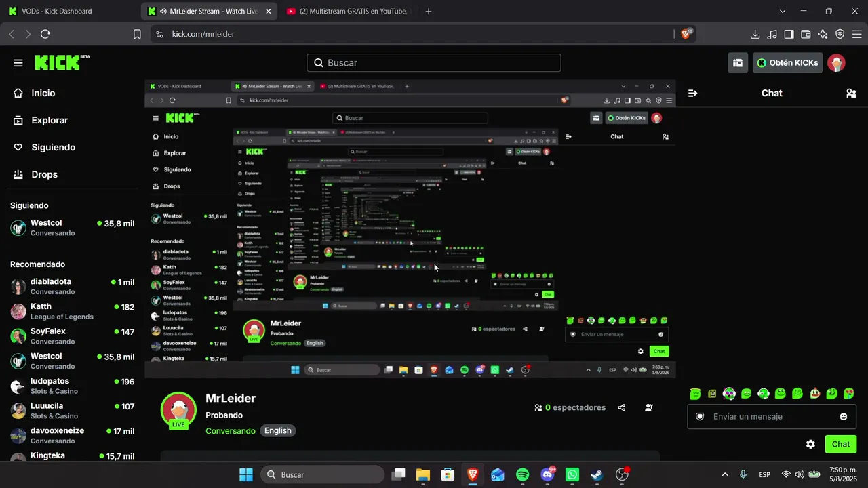Screen dimensions: 868x488
Task: Open SoyFalex's recommended channel
Action: 72,336
